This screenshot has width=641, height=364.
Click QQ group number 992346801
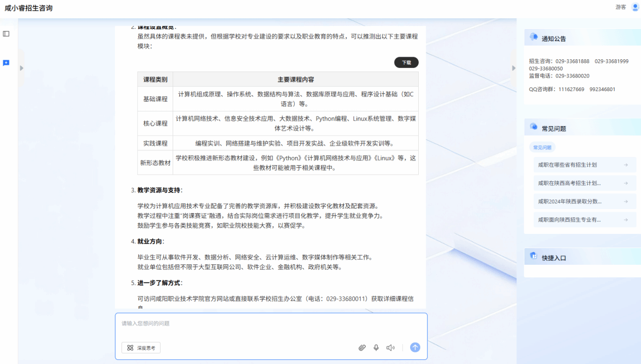603,90
